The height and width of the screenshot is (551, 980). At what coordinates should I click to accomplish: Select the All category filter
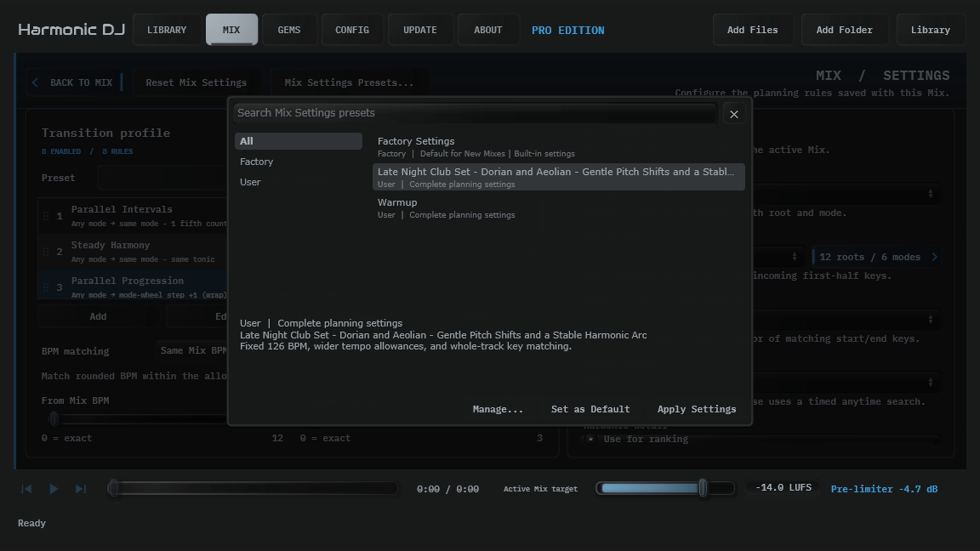point(298,141)
